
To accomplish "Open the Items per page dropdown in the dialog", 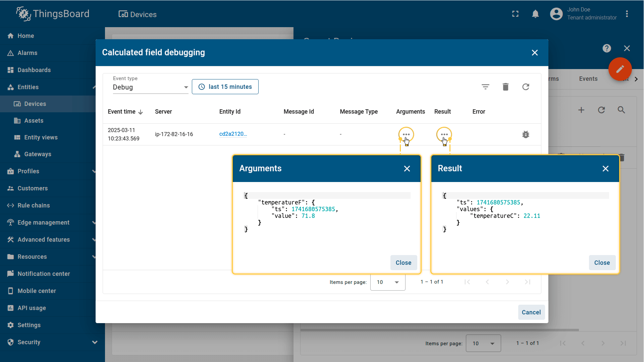I will click(388, 282).
